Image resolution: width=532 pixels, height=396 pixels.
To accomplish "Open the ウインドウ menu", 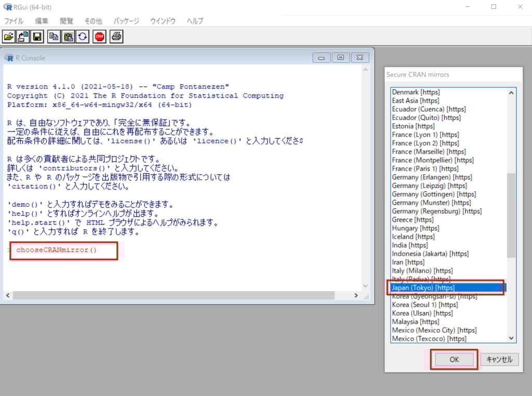I will coord(162,21).
